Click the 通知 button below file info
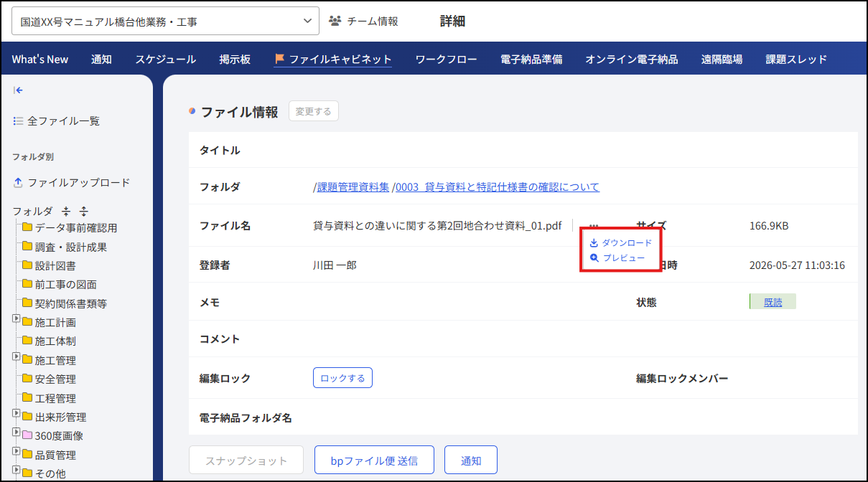The height and width of the screenshot is (482, 868). point(471,460)
